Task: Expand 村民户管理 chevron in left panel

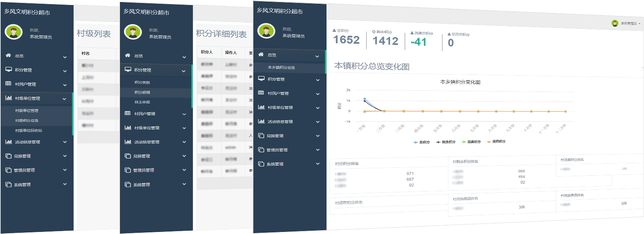Action: point(65,85)
